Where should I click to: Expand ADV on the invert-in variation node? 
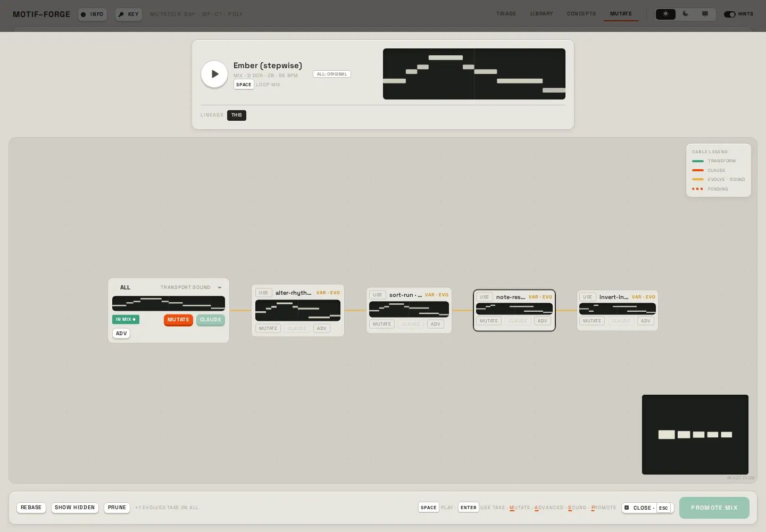645,321
